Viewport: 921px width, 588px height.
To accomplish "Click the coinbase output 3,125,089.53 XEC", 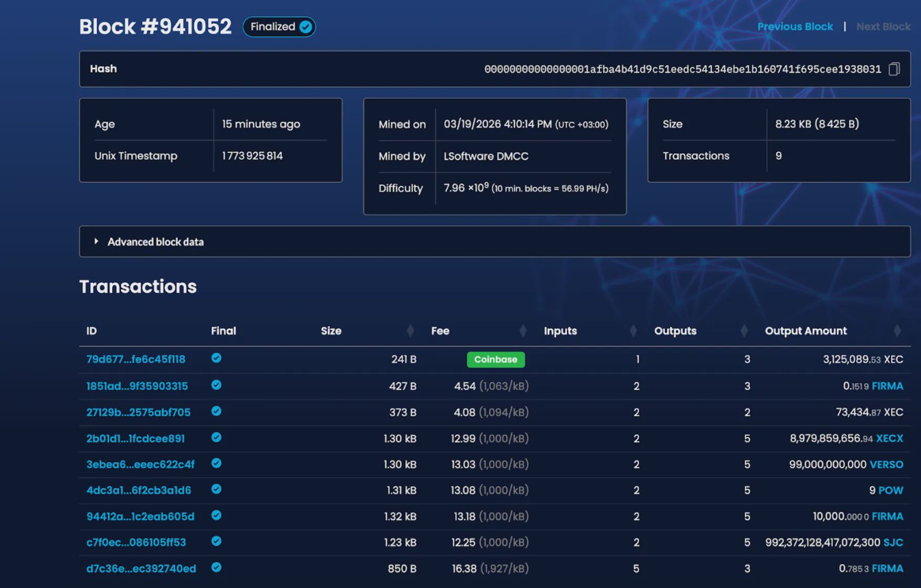I will (863, 359).
